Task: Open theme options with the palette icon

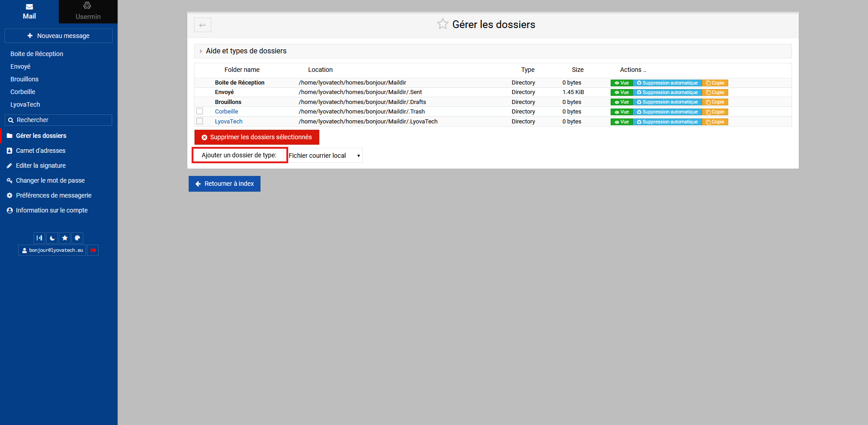Action: click(77, 238)
